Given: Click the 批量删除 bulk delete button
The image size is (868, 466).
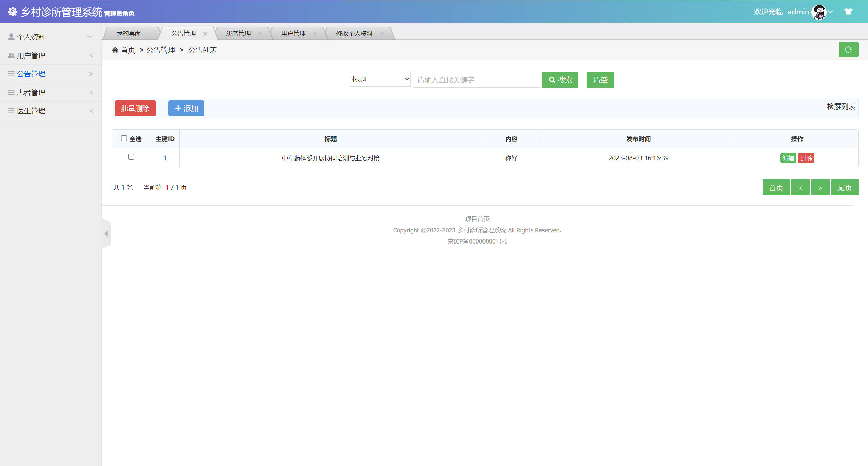Looking at the screenshot, I should tap(135, 108).
